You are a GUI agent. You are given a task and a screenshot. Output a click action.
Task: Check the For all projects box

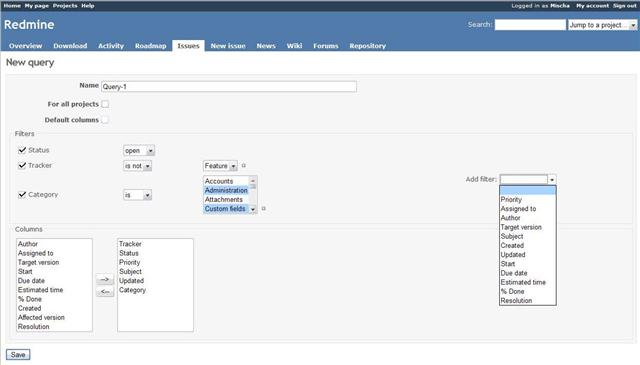click(x=105, y=104)
